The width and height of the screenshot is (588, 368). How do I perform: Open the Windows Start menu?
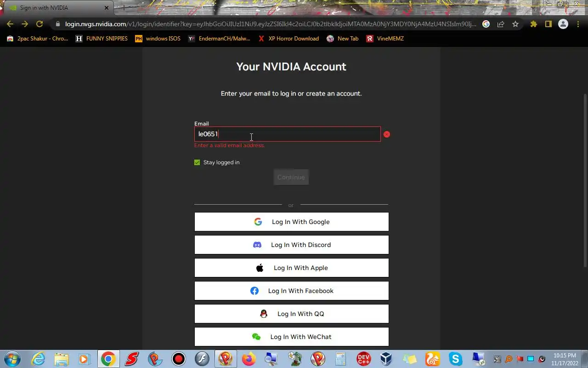coord(12,359)
